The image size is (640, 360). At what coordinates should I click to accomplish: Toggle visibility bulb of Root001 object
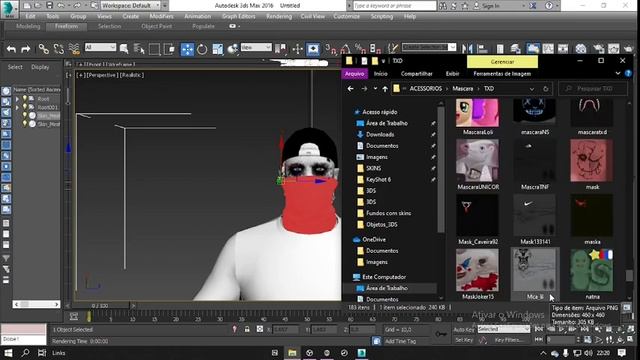[25, 107]
